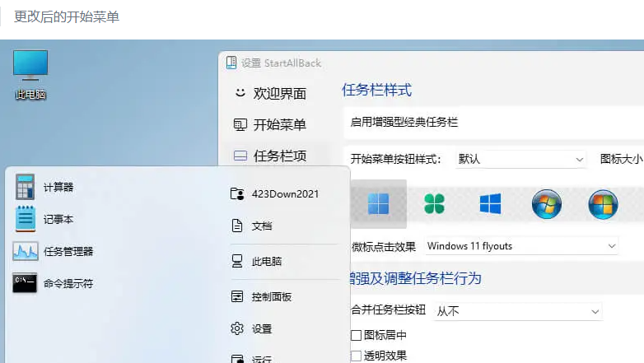This screenshot has width=644, height=363.
Task: Pick the blue Windows 10 logo button
Action: coord(490,204)
